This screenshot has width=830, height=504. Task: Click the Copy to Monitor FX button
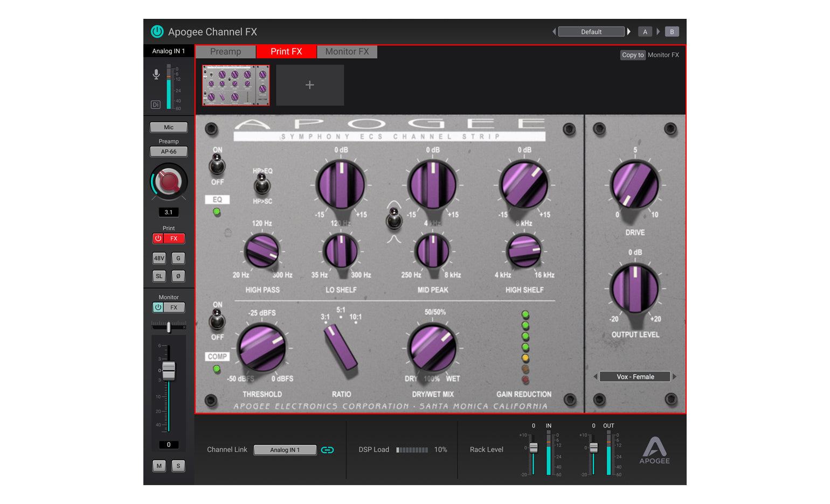[632, 54]
